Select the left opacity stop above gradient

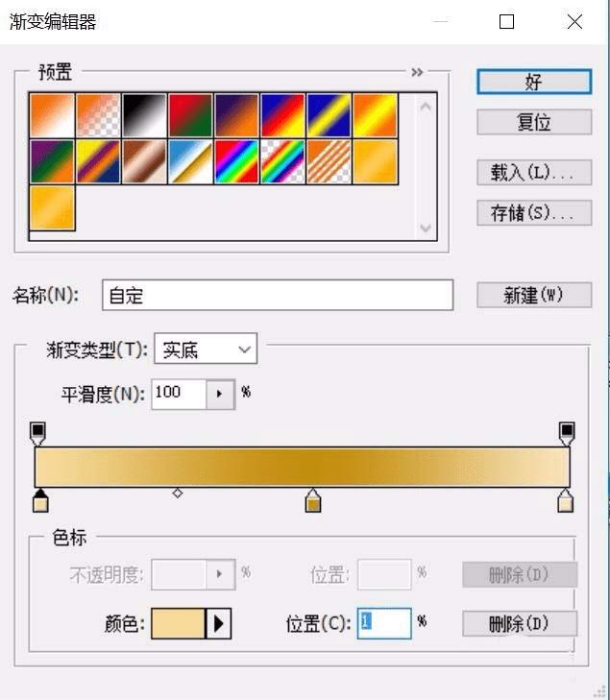tap(37, 433)
